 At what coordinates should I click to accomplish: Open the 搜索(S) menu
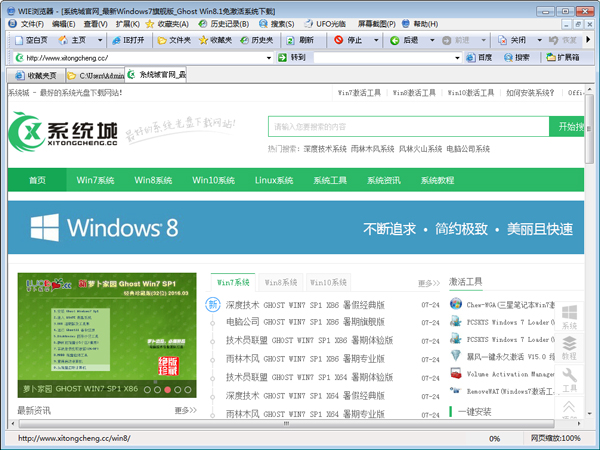tap(277, 24)
